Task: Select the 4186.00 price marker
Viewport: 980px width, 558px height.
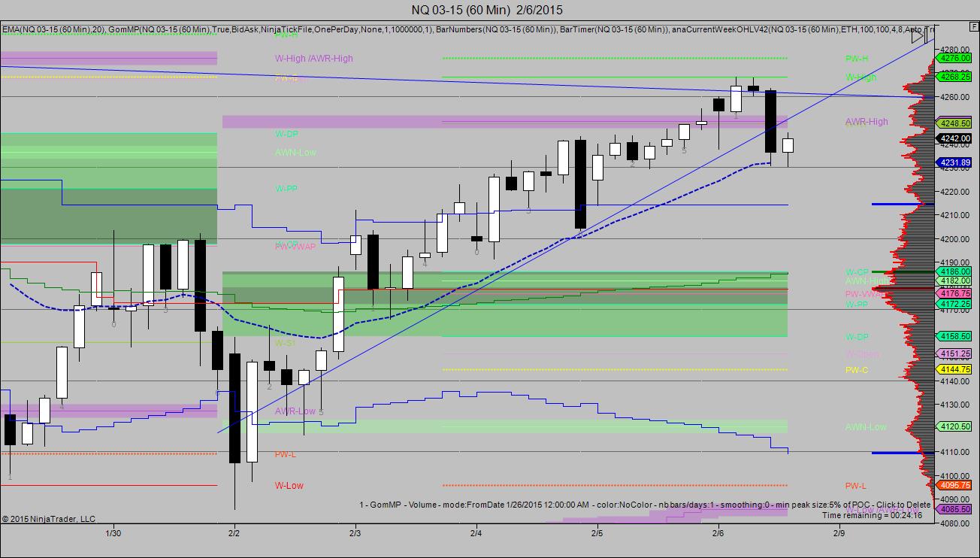Action: point(954,271)
